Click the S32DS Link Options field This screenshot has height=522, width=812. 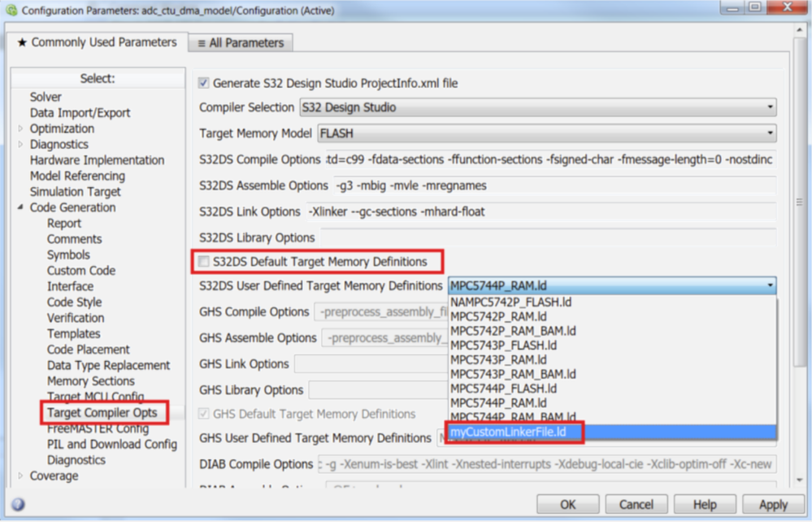click(x=541, y=211)
